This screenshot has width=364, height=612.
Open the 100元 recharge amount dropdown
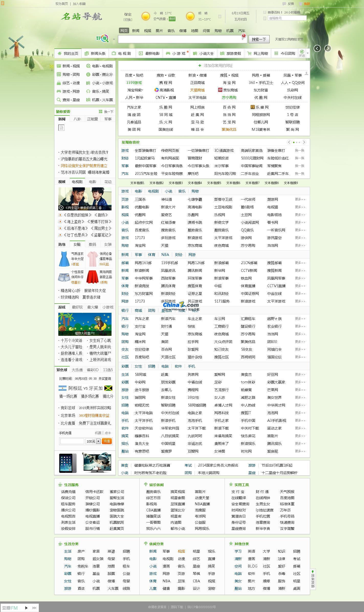tap(98, 441)
